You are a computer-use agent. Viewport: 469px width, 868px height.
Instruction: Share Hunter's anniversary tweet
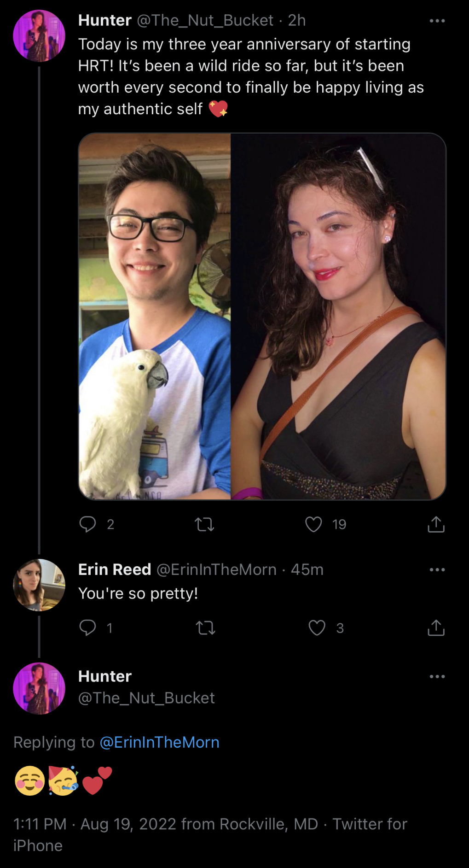[x=436, y=524]
